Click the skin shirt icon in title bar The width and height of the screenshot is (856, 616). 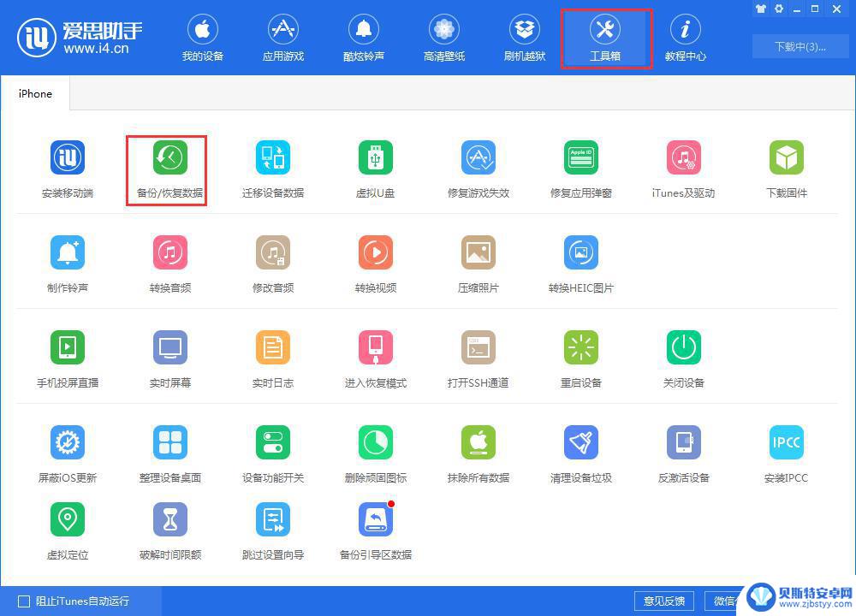tap(761, 9)
